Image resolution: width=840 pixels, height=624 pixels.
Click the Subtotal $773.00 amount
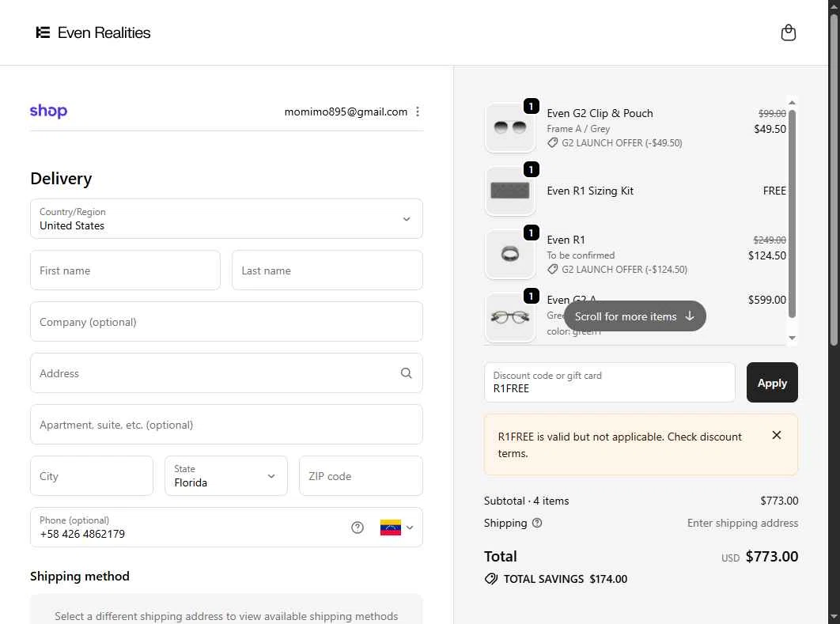[x=779, y=501]
